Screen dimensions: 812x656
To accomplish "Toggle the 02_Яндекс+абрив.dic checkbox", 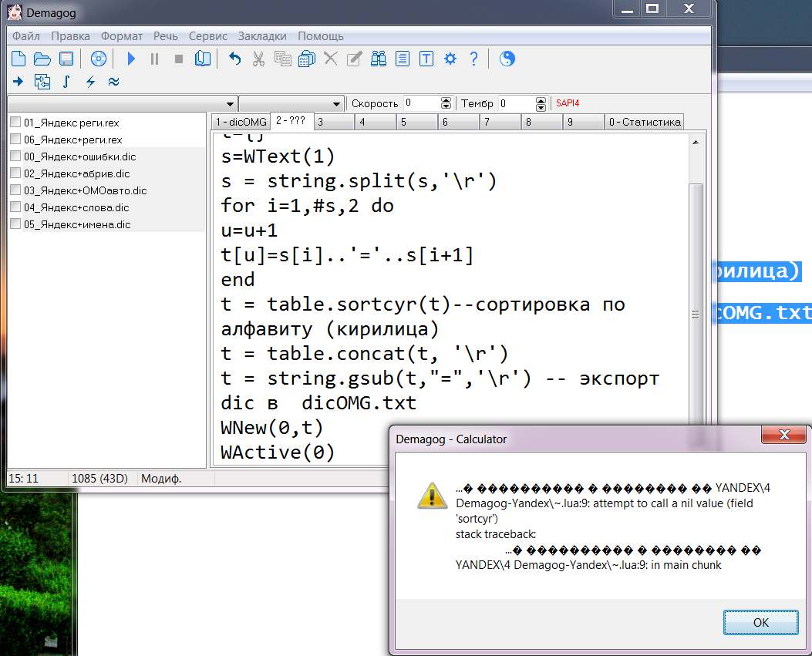I will point(15,173).
